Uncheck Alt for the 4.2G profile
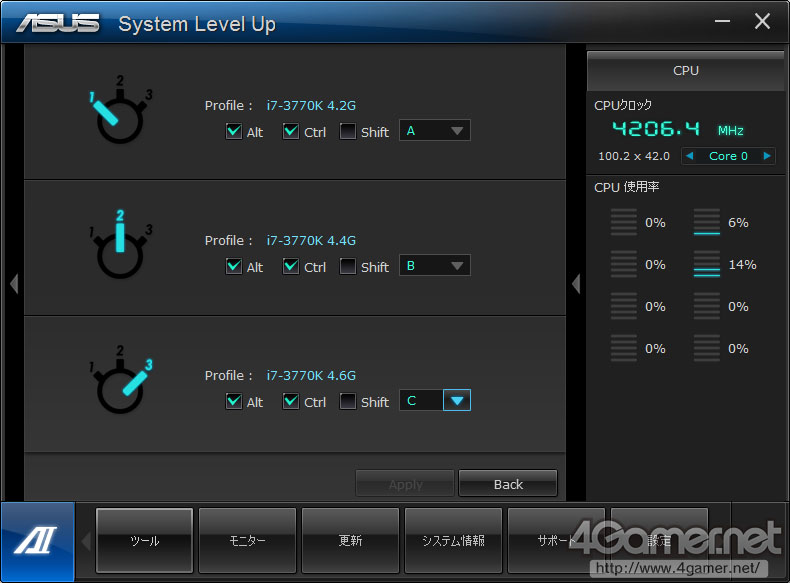The image size is (790, 583). tap(234, 131)
